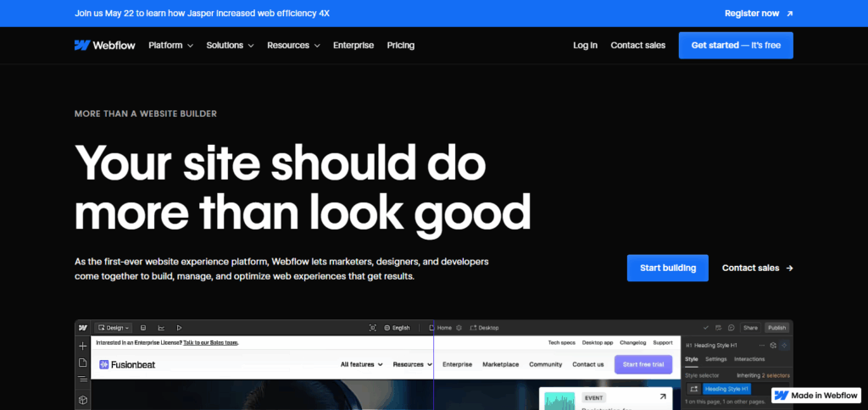Click the Desktop app link

598,342
